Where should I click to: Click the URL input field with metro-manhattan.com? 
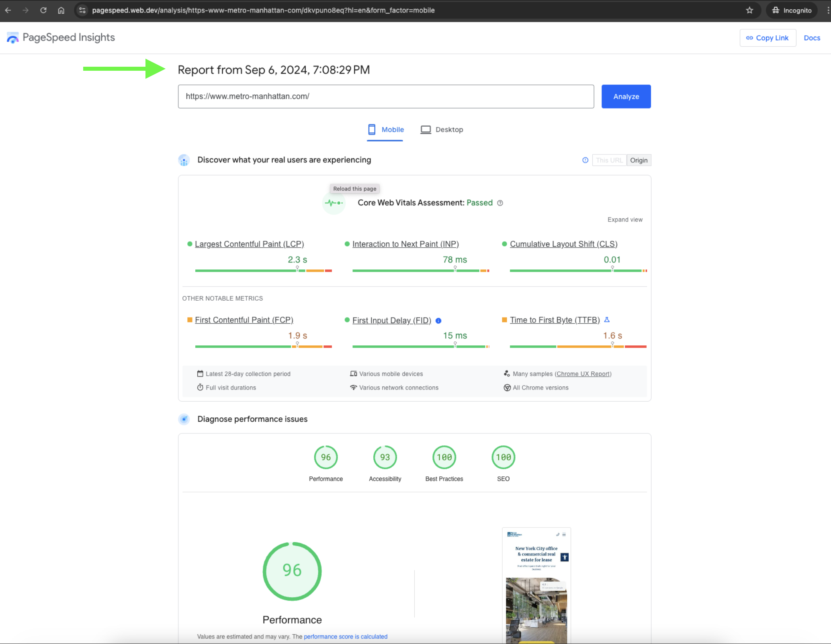tap(386, 96)
